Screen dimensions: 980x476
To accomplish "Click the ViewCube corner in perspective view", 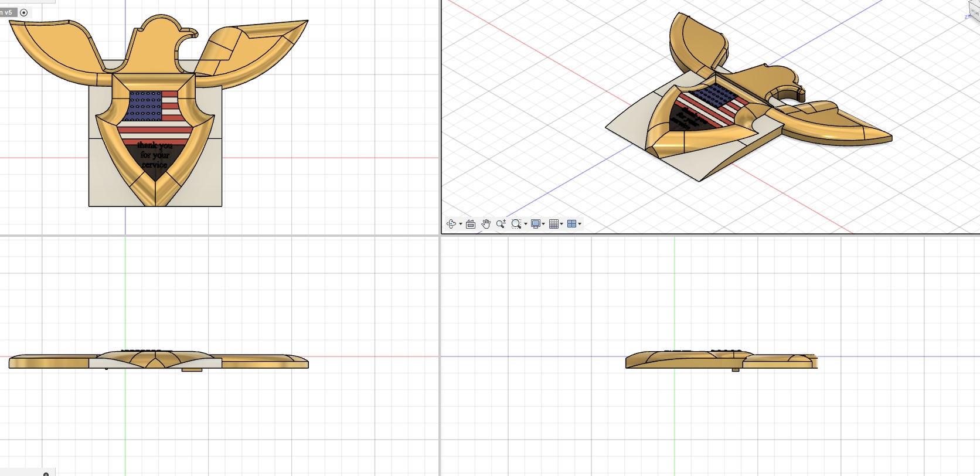I will [x=974, y=12].
